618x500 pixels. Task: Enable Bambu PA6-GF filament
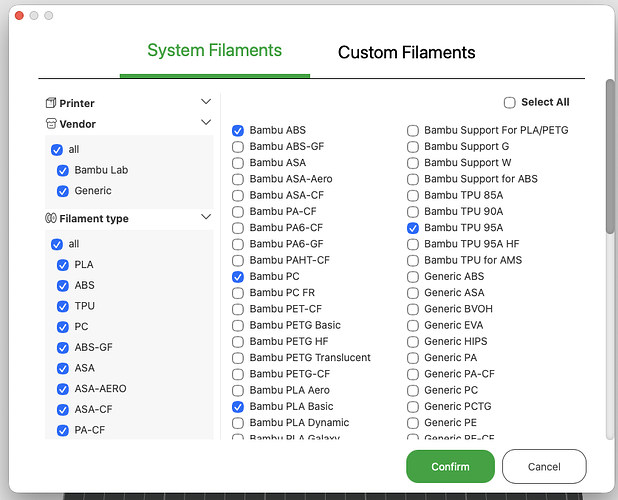238,244
